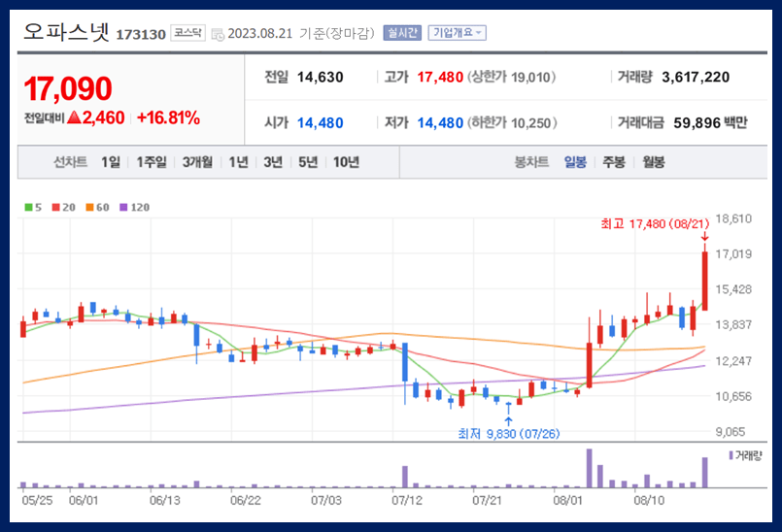The width and height of the screenshot is (782, 532).
Task: Click the 시가 value 14,480
Action: coord(321,123)
